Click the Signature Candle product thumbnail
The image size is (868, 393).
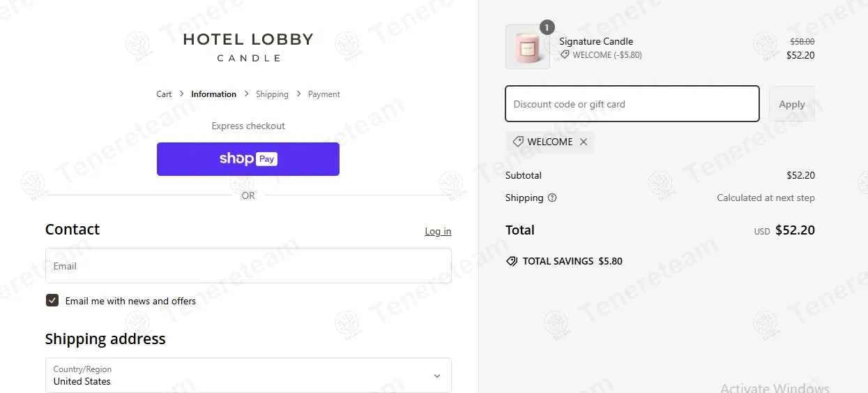click(x=527, y=47)
